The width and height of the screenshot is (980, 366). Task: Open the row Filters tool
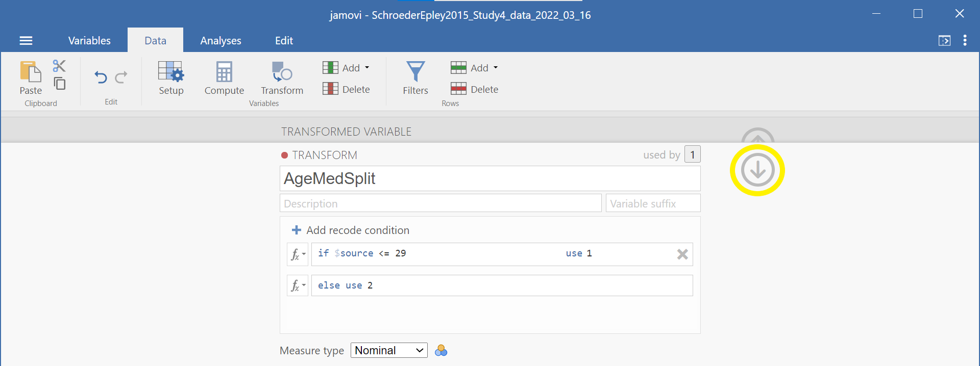(415, 77)
